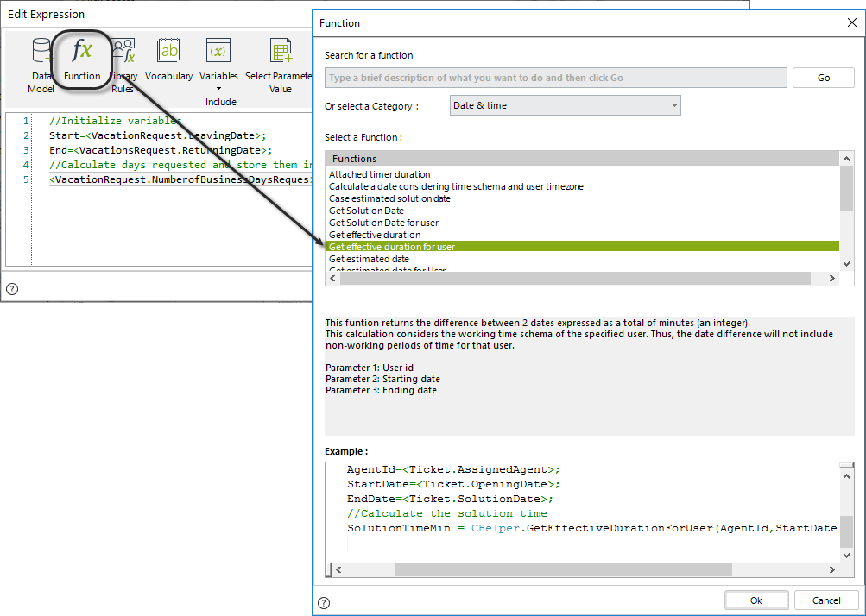The image size is (866, 616).
Task: Open help in the Function dialog
Action: tap(324, 603)
